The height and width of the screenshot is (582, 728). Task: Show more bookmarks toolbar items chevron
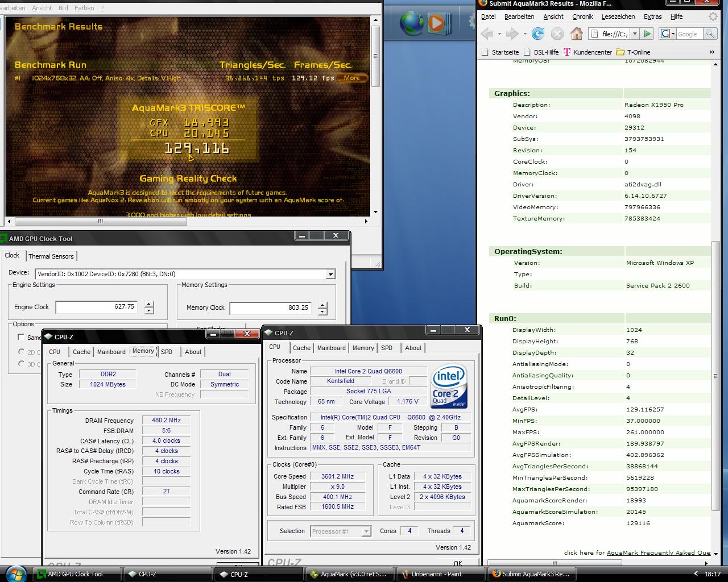712,52
